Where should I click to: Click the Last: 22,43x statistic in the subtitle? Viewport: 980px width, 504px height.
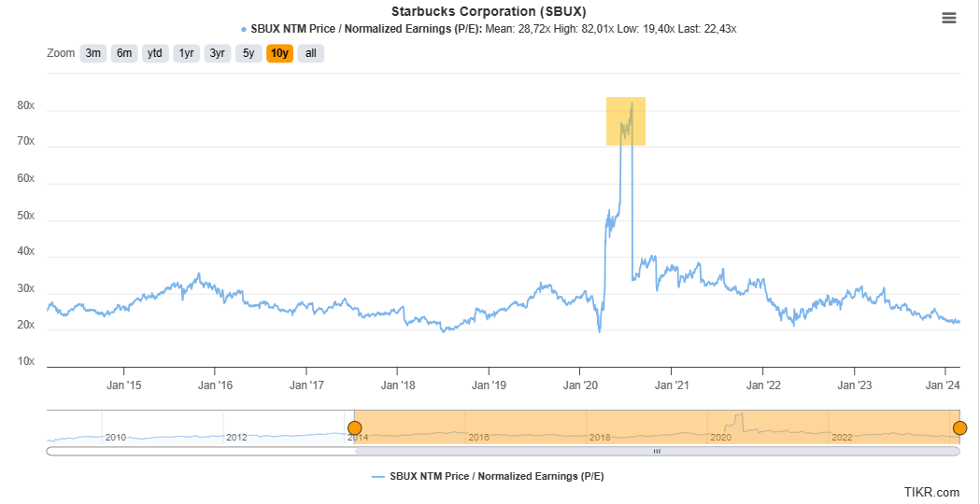coord(707,29)
